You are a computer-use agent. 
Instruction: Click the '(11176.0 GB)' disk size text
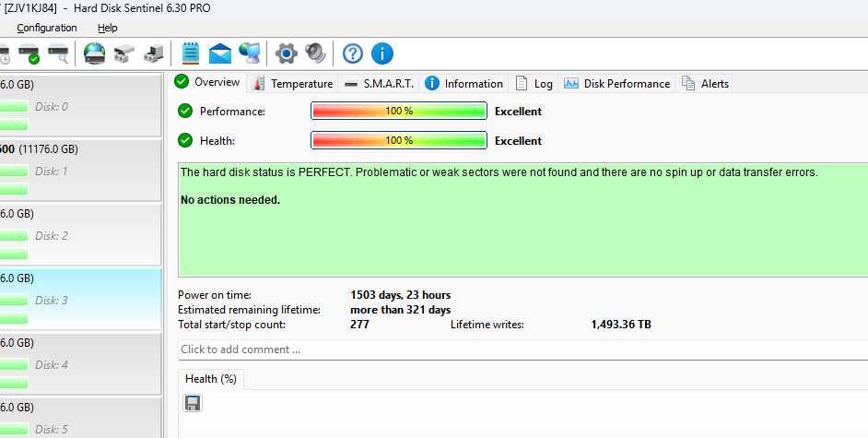[49, 149]
